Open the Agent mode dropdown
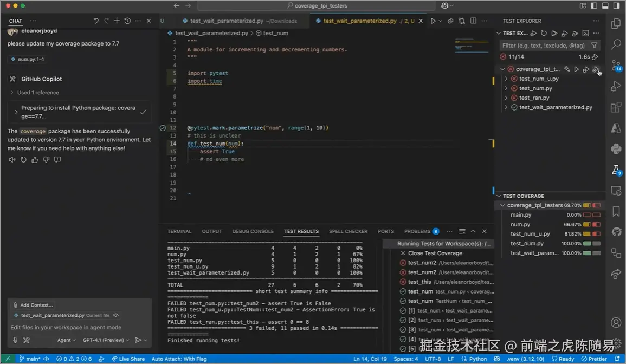The height and width of the screenshot is (364, 626). [67, 340]
